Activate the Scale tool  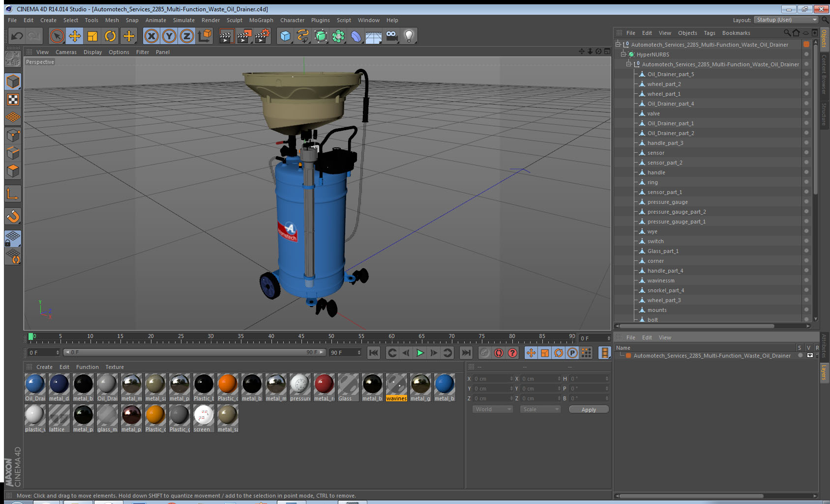[x=92, y=36]
